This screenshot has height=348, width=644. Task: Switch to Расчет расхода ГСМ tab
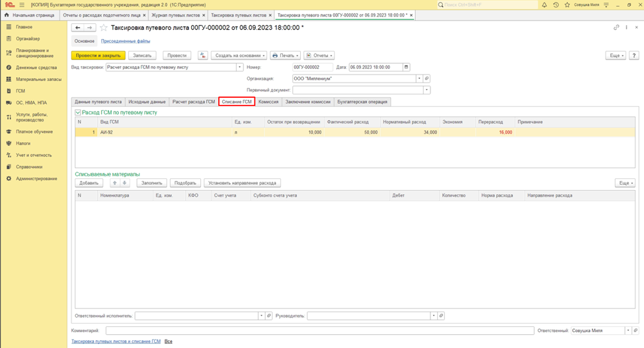click(194, 102)
